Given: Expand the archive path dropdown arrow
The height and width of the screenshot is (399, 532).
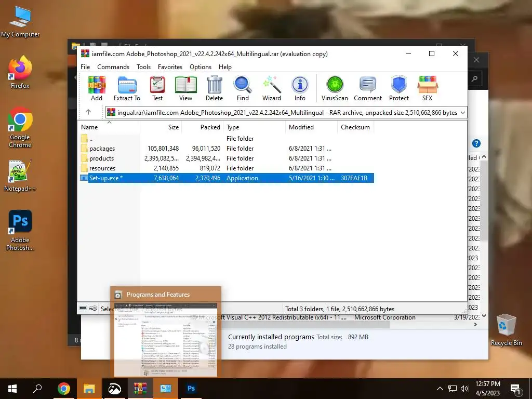Looking at the screenshot, I should point(463,113).
